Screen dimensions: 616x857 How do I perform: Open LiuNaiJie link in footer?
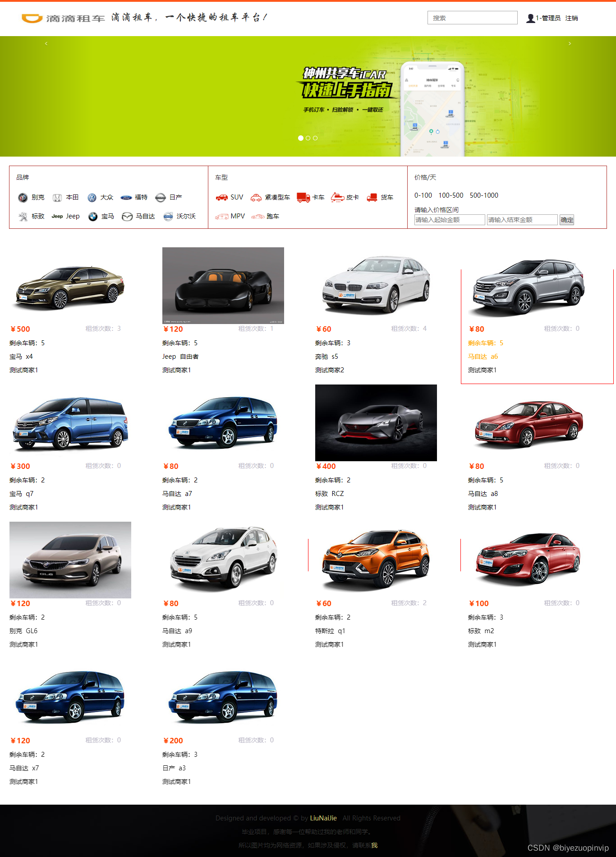(323, 818)
